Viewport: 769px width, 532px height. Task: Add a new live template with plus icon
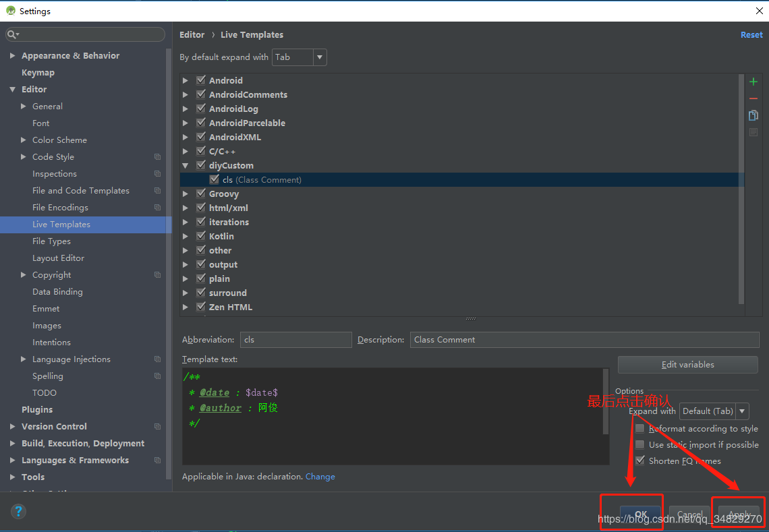(x=753, y=82)
